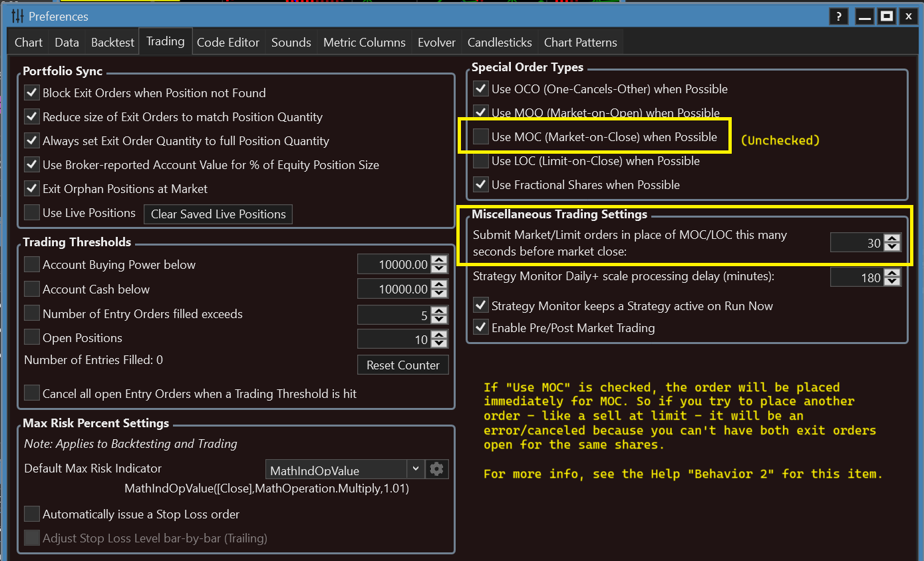The image size is (924, 561).
Task: Expand the Default Max Risk Indicator dropdown
Action: click(415, 469)
